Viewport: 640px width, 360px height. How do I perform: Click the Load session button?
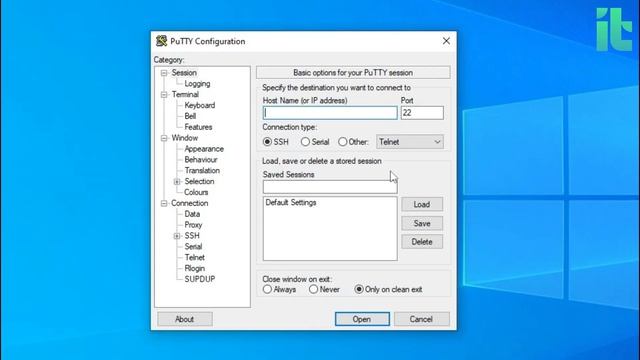422,204
